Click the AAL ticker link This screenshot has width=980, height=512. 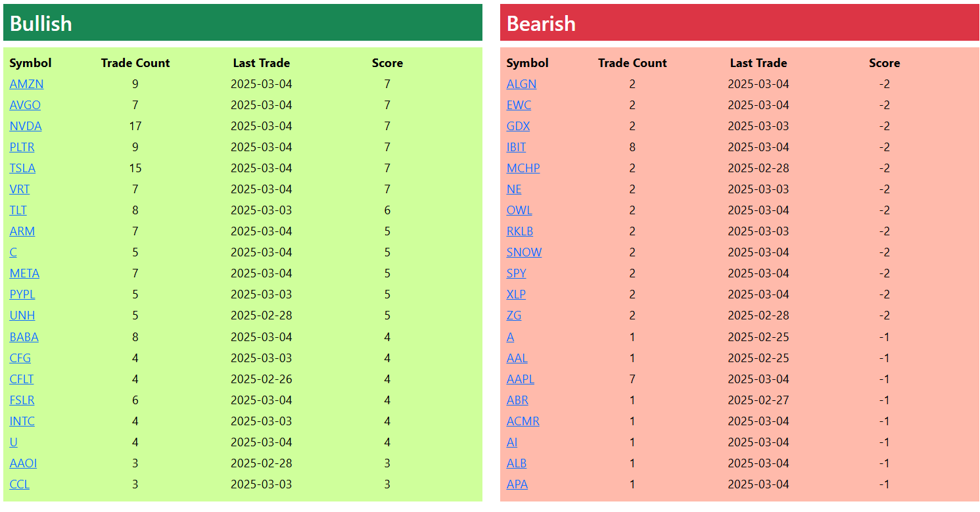click(517, 358)
